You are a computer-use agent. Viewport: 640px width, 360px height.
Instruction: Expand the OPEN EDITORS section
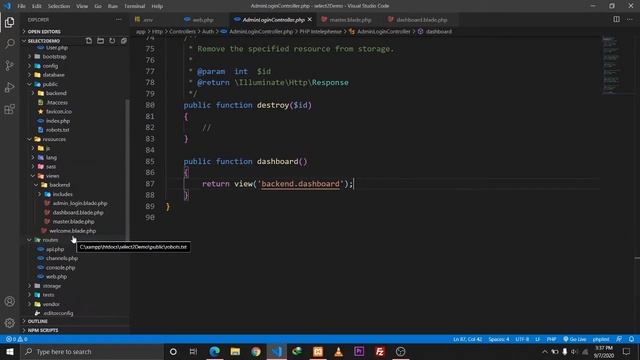44,31
